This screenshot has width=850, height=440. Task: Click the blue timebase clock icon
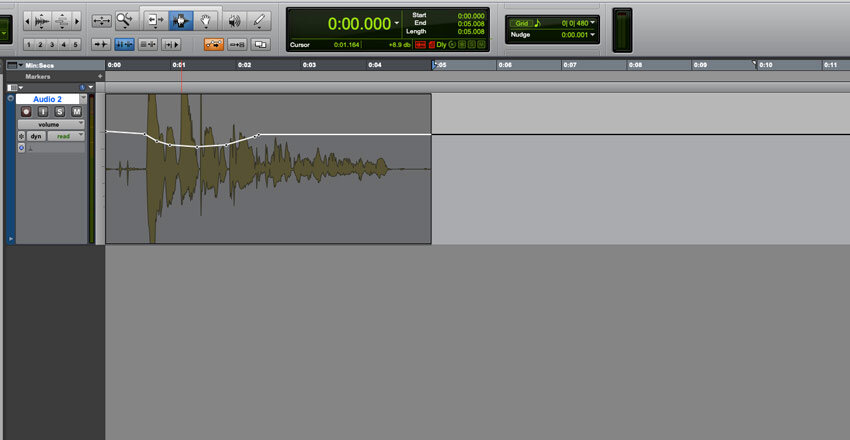[82, 87]
